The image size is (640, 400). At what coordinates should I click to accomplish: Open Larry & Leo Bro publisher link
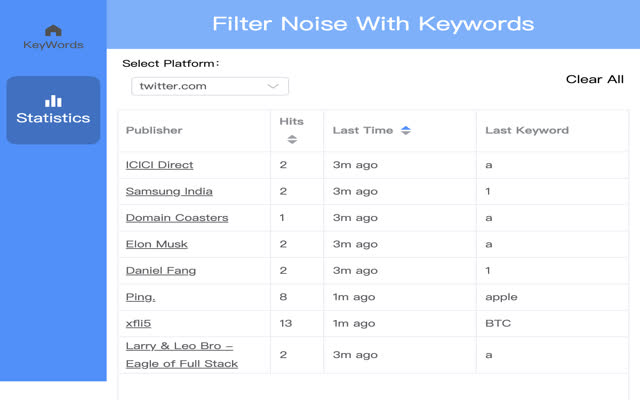[182, 354]
